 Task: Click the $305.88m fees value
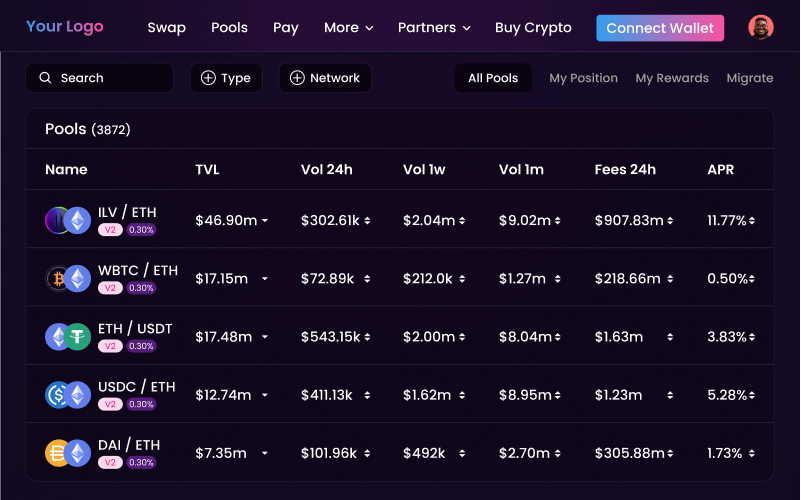coord(630,454)
